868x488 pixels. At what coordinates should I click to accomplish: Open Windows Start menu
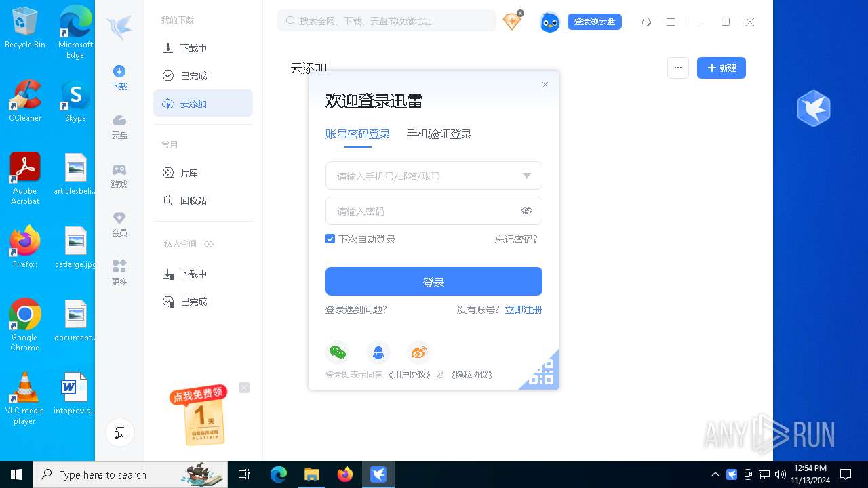click(x=16, y=474)
